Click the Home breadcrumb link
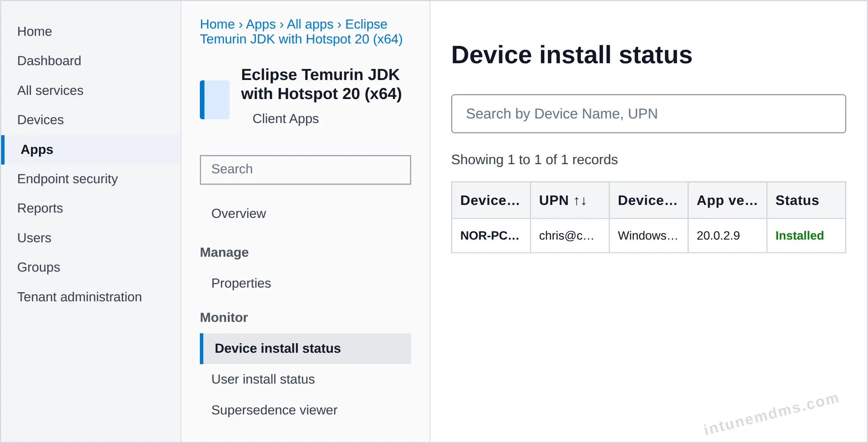The height and width of the screenshot is (443, 868). pos(217,24)
